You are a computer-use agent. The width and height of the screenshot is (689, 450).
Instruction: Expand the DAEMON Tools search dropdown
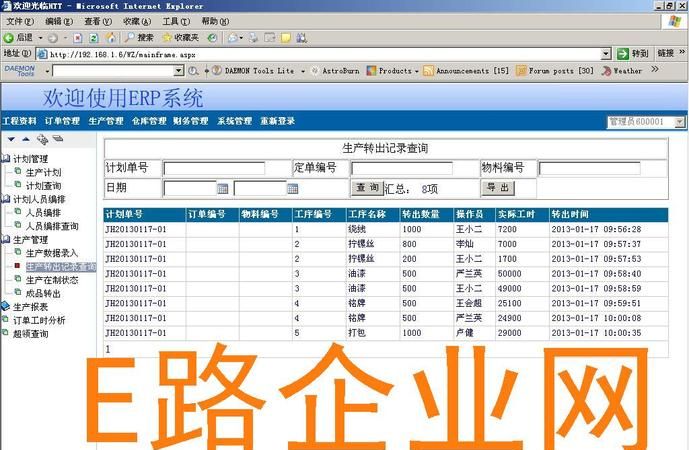(x=178, y=70)
